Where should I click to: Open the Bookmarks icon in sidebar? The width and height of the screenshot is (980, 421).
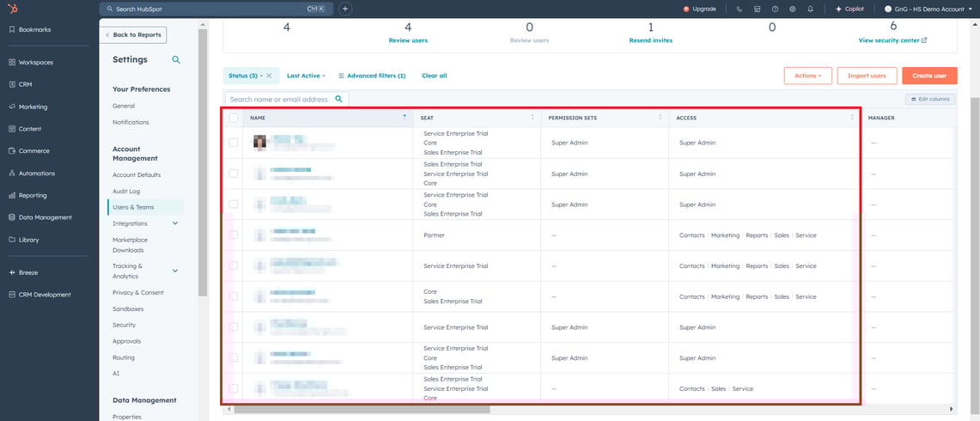(13, 29)
